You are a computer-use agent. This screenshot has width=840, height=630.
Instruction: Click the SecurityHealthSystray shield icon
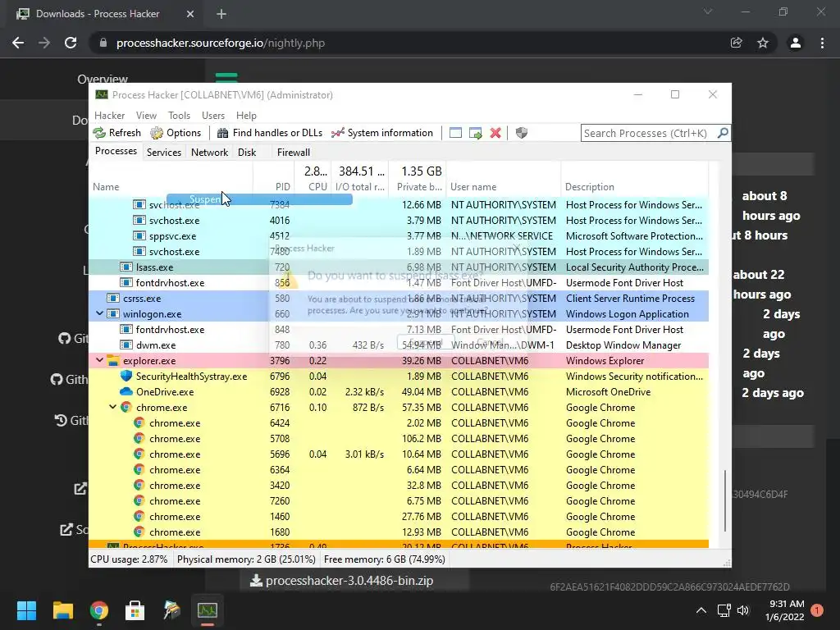126,376
